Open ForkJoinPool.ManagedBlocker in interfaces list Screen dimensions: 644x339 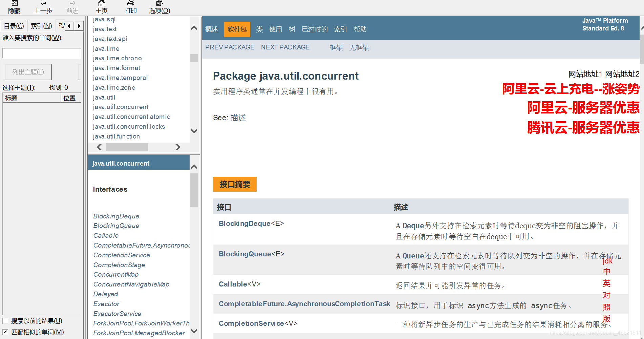139,333
